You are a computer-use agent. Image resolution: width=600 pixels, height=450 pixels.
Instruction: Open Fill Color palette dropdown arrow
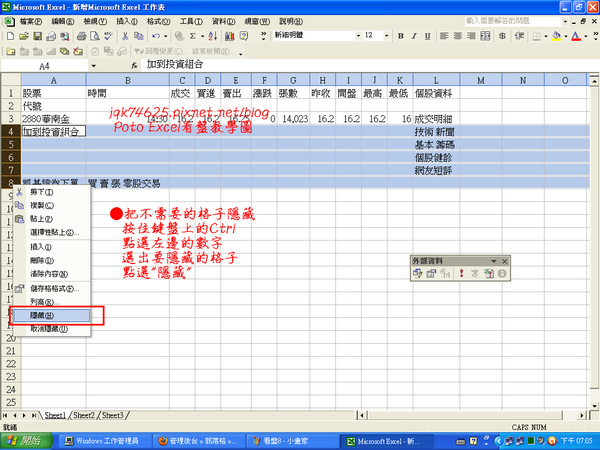point(566,36)
